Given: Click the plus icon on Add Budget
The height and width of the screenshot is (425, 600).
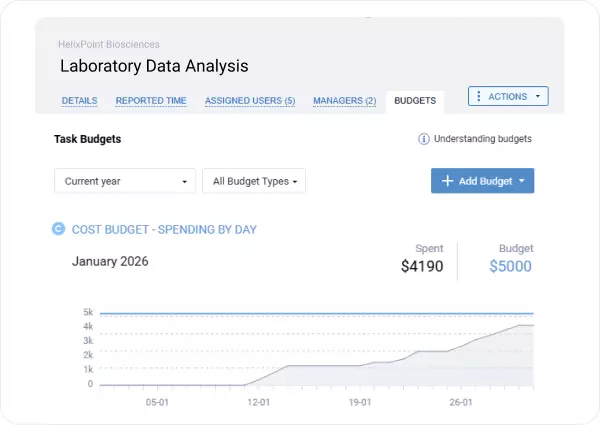Looking at the screenshot, I should click(447, 181).
